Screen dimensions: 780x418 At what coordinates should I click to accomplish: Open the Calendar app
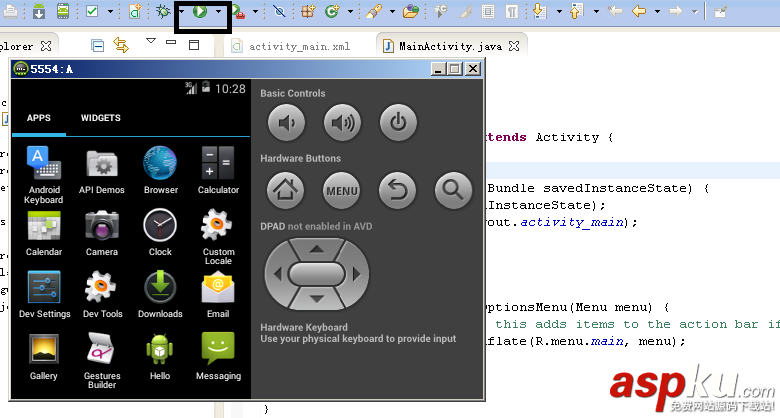pos(44,233)
